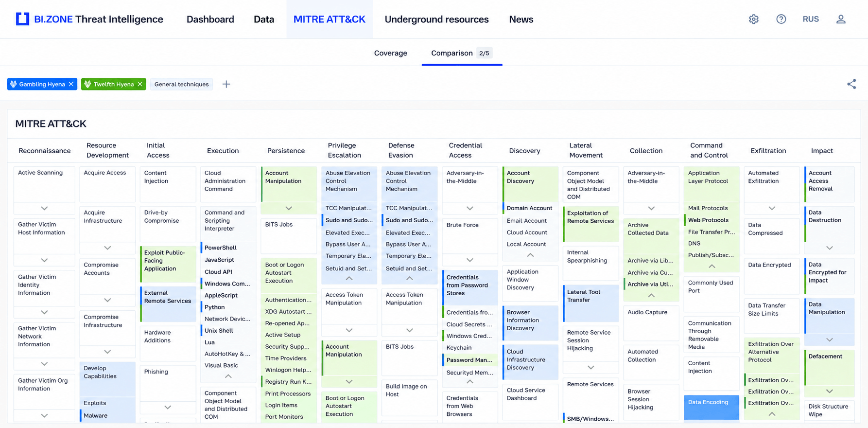Add another group with plus icon
Image resolution: width=868 pixels, height=428 pixels.
[x=226, y=84]
